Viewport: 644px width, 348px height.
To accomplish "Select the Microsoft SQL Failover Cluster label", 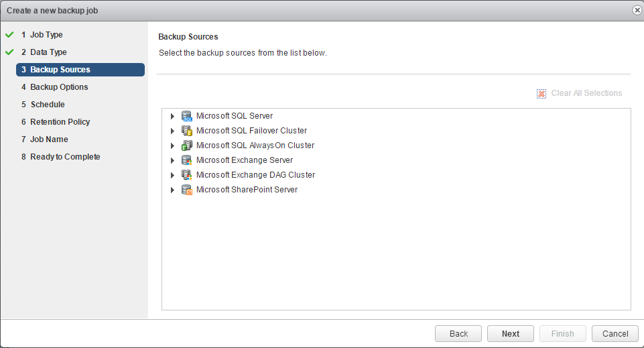I will tap(252, 131).
